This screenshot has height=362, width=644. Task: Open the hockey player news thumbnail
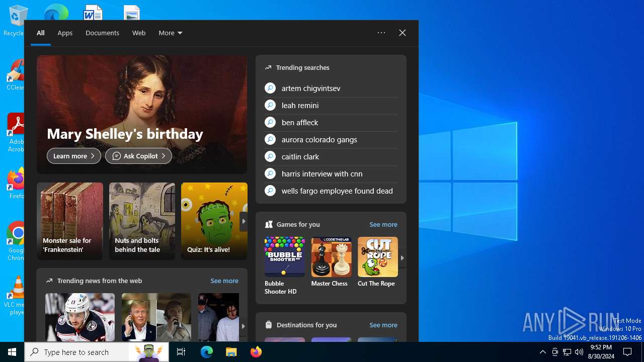tap(80, 317)
